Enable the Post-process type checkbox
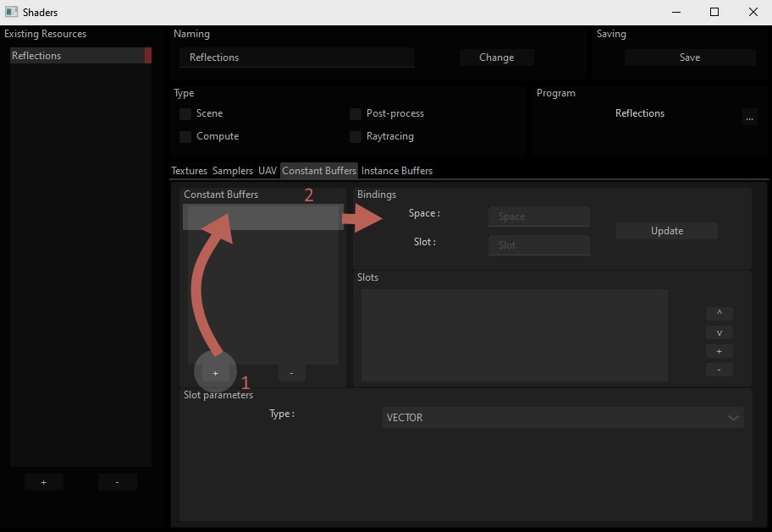The height and width of the screenshot is (532, 772). coord(356,114)
